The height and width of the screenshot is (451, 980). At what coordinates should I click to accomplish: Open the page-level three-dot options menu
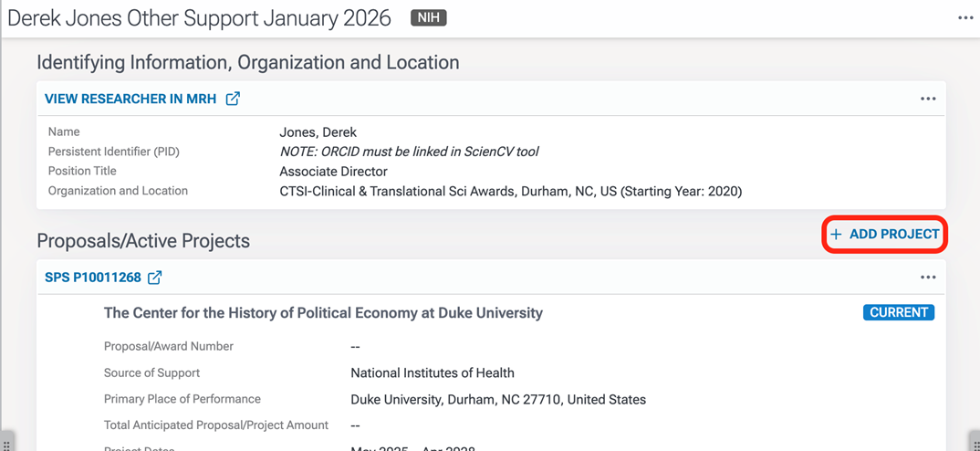point(964,18)
